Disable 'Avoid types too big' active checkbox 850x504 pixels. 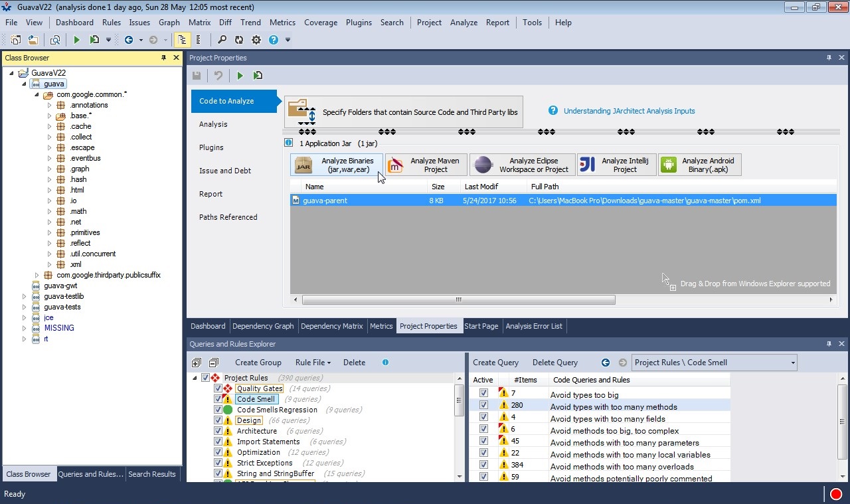point(483,394)
